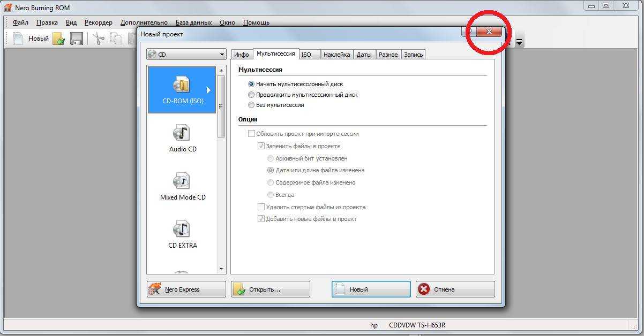Open the Файл menu
This screenshot has width=644, height=336.
(x=21, y=22)
